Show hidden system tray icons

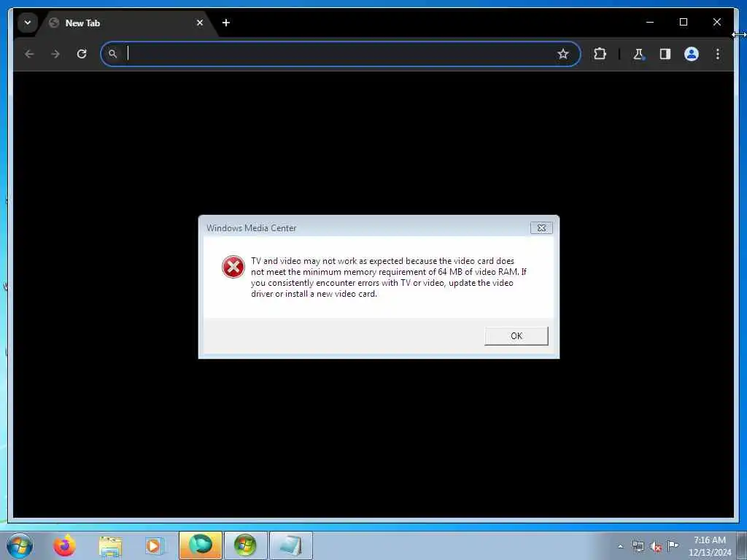(620, 546)
